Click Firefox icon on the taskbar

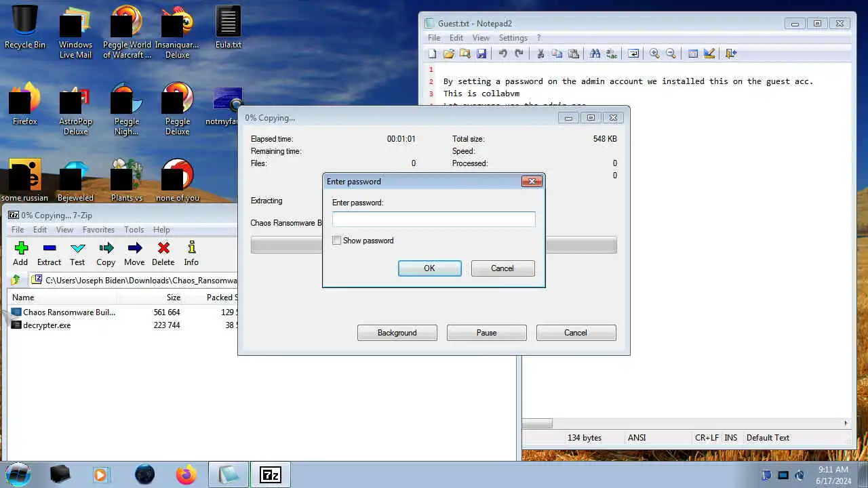click(186, 474)
